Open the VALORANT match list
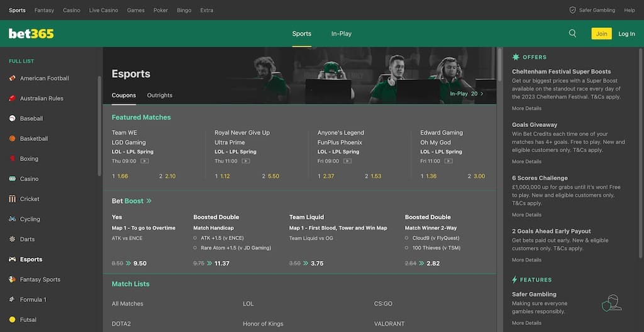This screenshot has width=644, height=332. (389, 324)
